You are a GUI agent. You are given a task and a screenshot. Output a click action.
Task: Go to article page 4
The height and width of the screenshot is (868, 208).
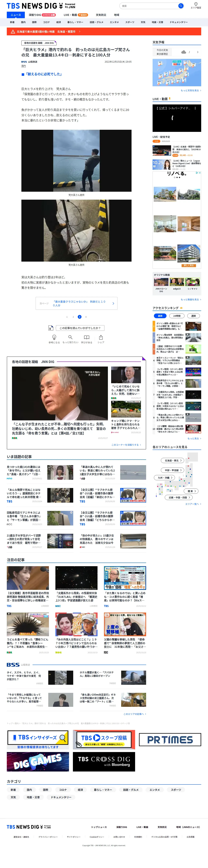pos(86,317)
